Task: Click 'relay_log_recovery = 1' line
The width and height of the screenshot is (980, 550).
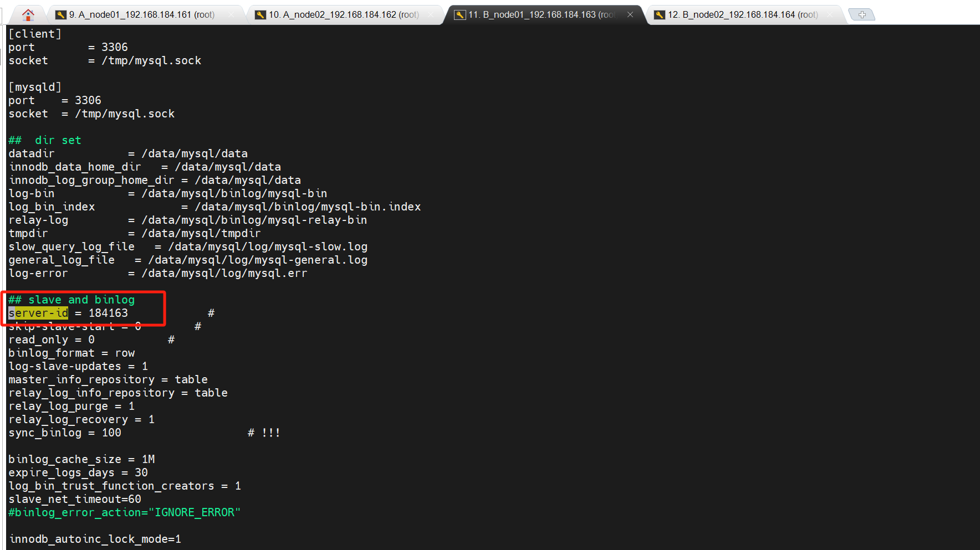Action: coord(81,419)
